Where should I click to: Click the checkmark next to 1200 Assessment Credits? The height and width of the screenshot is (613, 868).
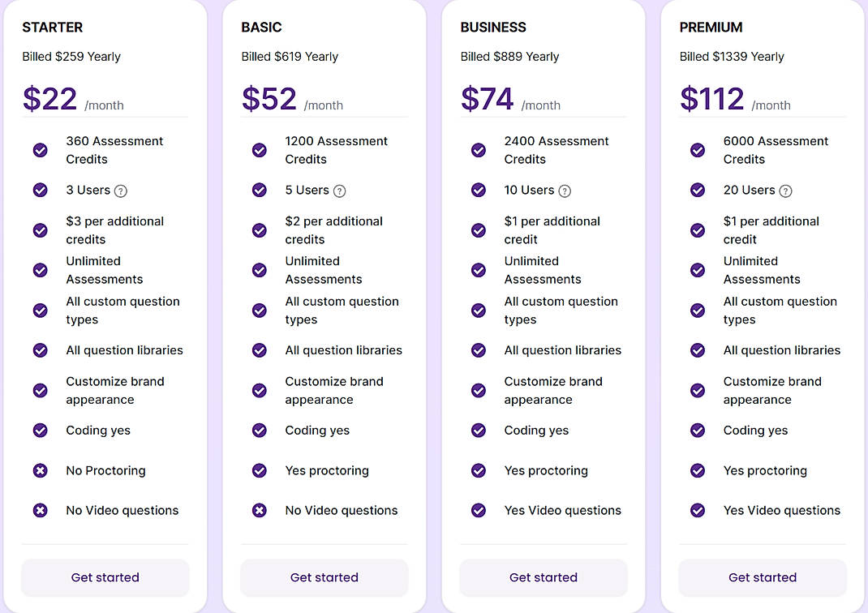(259, 150)
